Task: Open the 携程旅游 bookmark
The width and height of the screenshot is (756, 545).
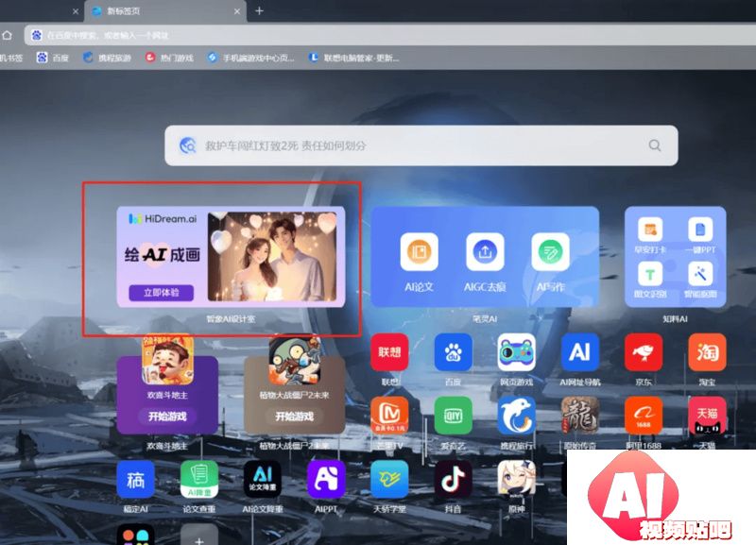Action: click(107, 58)
